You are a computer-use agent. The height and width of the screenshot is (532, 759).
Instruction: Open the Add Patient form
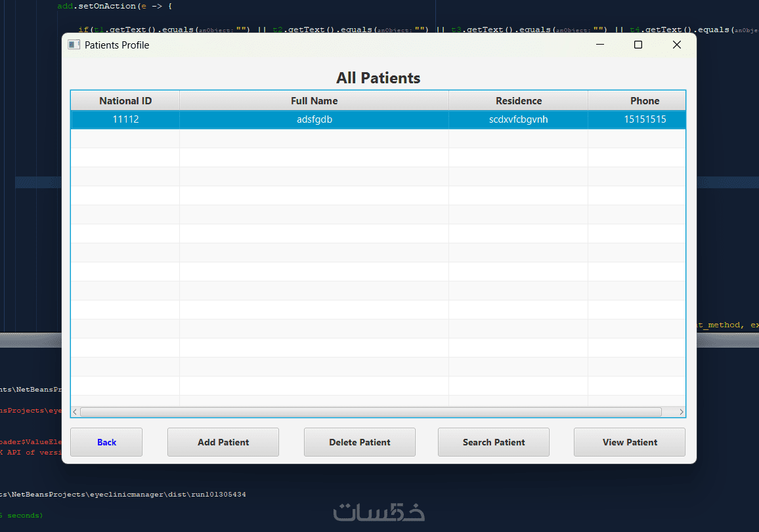pyautogui.click(x=223, y=442)
